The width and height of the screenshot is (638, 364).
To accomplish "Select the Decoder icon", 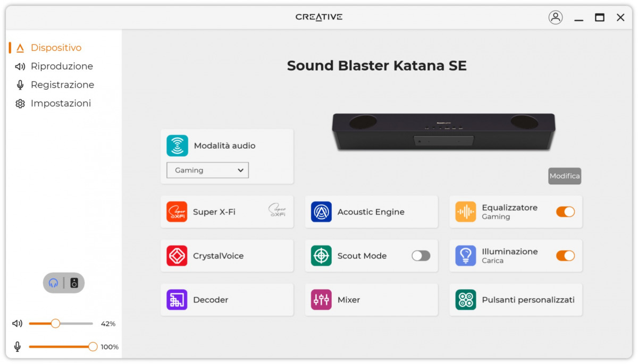I will tap(177, 300).
